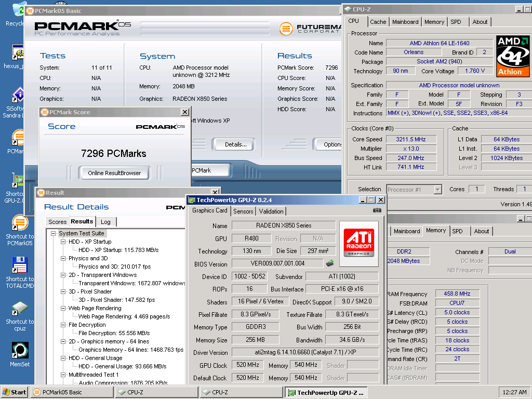Activate the second CPU-Z taskbar button
The image size is (532, 399).
tap(241, 392)
